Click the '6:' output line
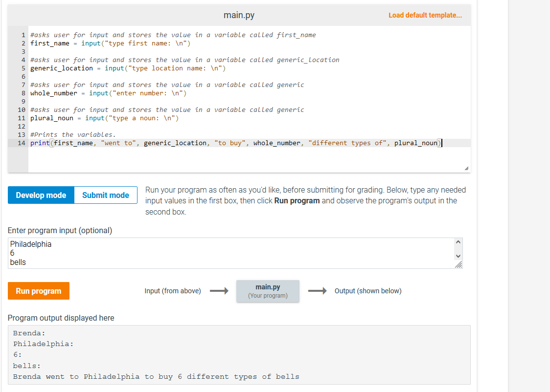This screenshot has height=392, width=550. click(18, 355)
